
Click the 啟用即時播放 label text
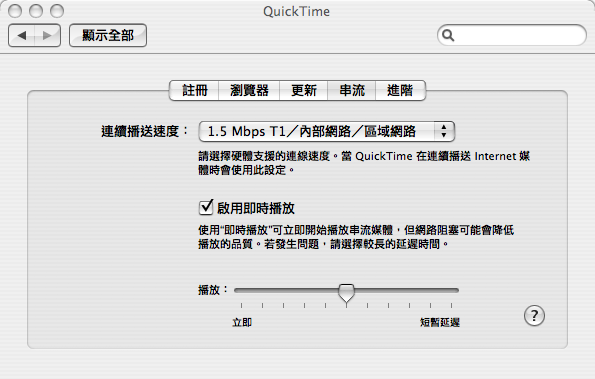[x=256, y=208]
